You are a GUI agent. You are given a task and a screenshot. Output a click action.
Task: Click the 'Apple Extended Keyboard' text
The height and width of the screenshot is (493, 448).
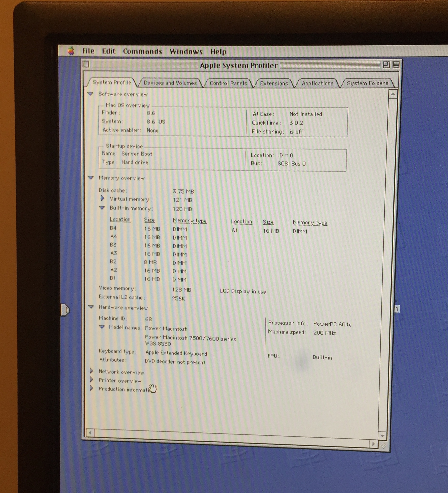click(x=176, y=353)
